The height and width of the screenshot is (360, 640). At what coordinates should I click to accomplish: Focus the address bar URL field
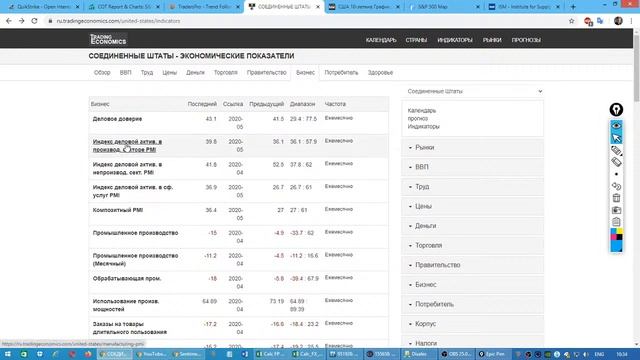tap(306, 21)
